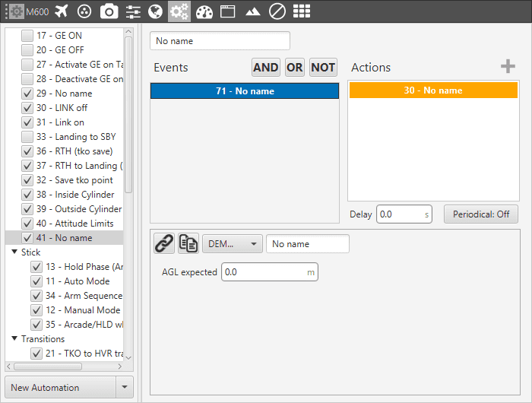Open the DEM dropdown selector

232,243
